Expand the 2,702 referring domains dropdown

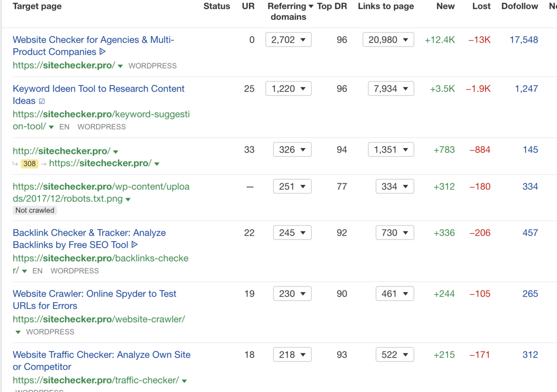pos(288,40)
